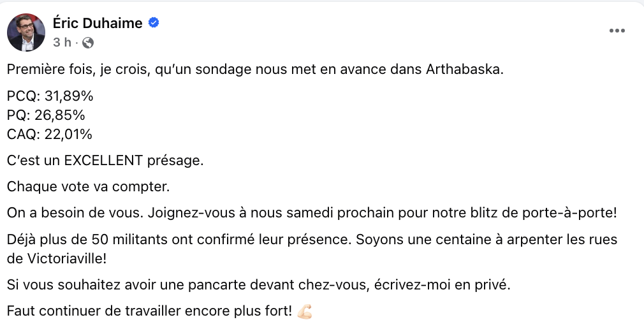The height and width of the screenshot is (329, 644).
Task: Open the Éric Duhaime profile name link
Action: click(x=98, y=23)
